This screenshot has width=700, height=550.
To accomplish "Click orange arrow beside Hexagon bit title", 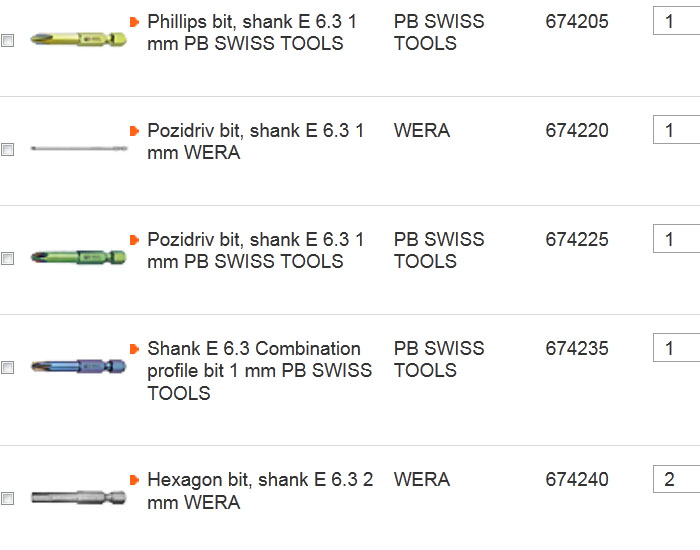I will (x=134, y=480).
